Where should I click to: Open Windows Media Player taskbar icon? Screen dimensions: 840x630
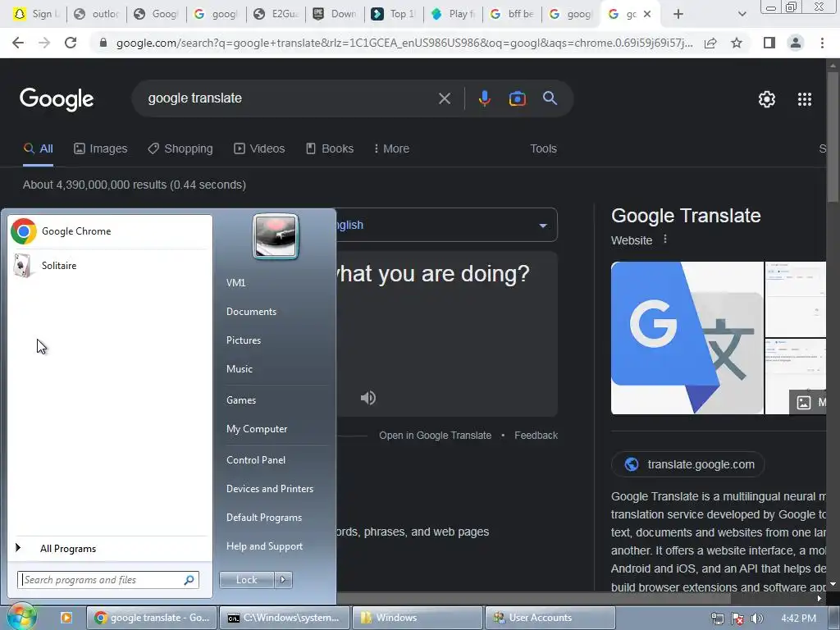pyautogui.click(x=66, y=618)
